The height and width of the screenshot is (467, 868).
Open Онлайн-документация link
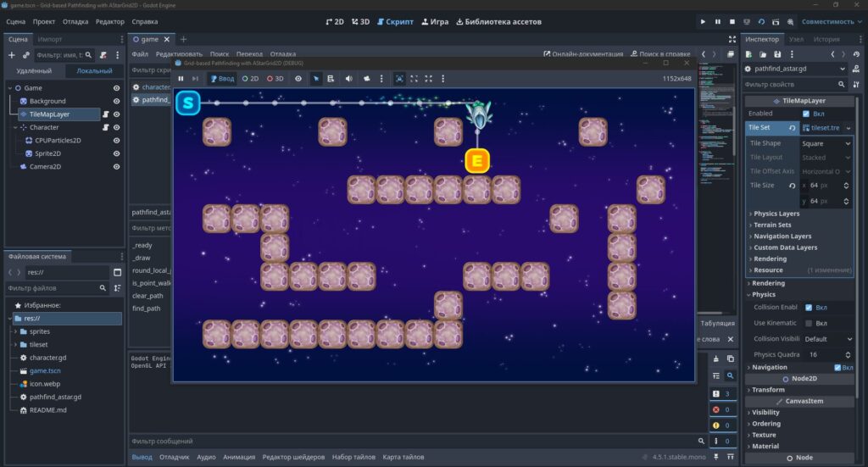coord(583,54)
